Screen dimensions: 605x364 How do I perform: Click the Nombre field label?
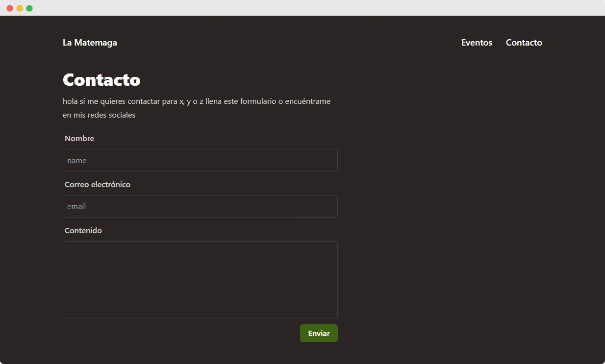tap(79, 138)
